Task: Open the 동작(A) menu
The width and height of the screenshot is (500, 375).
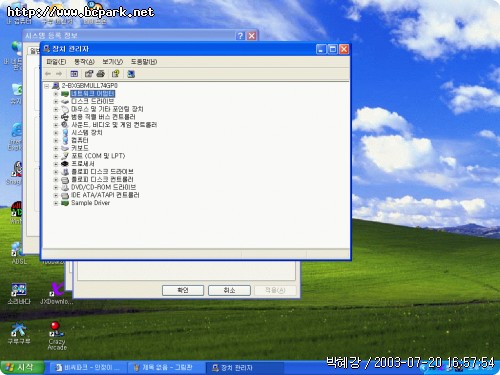Action: pos(84,62)
